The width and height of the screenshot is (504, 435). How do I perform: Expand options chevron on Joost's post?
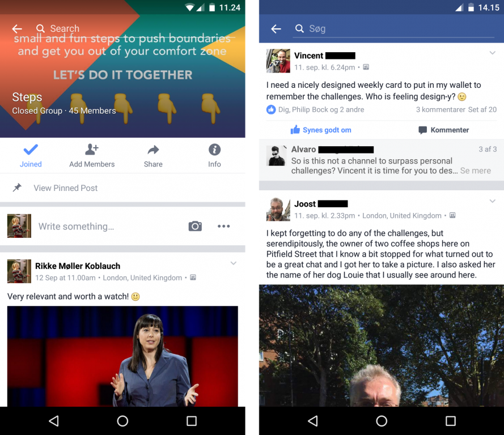click(493, 201)
